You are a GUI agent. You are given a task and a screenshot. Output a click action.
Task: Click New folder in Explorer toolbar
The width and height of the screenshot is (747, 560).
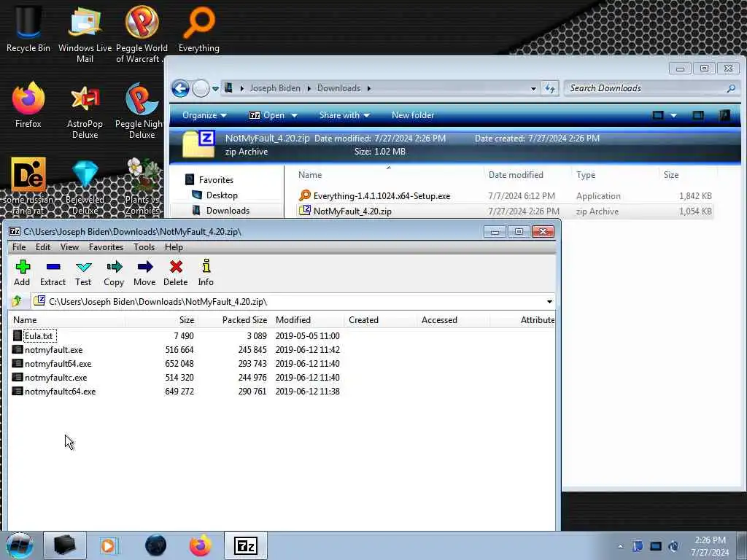(x=413, y=115)
